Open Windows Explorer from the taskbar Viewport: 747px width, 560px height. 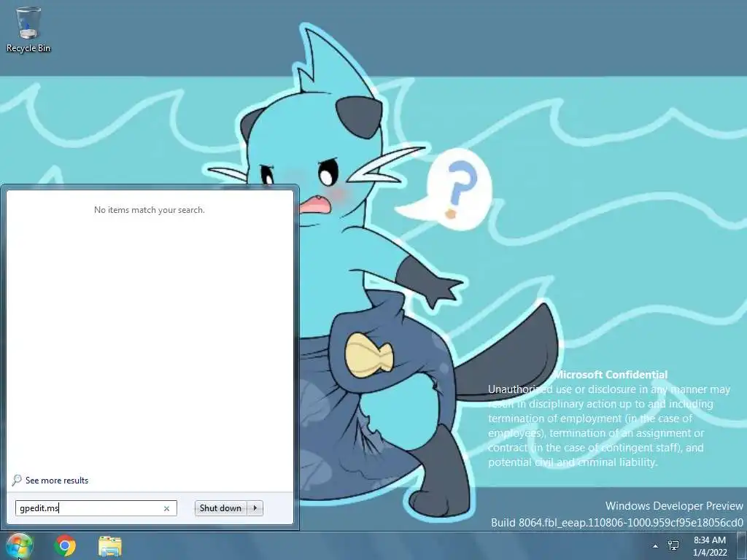(109, 546)
